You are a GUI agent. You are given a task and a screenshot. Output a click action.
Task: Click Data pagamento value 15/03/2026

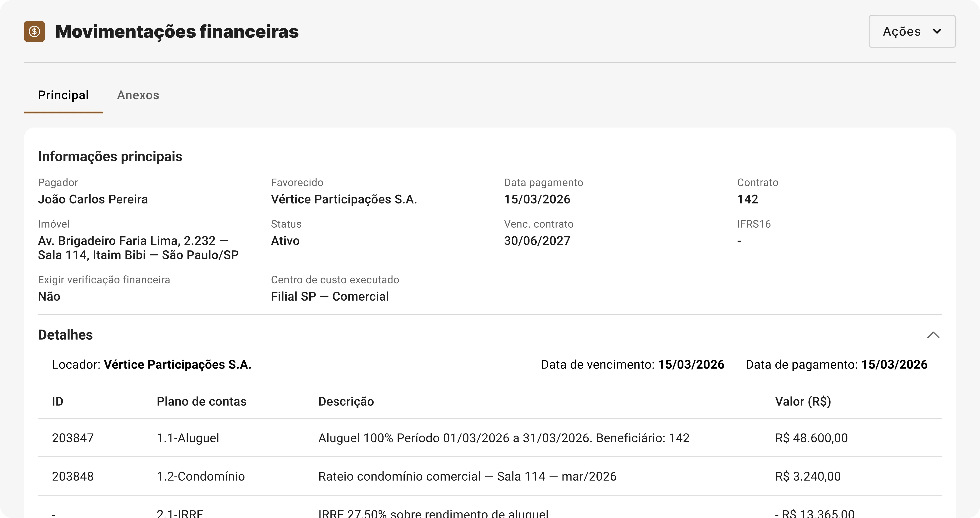(537, 199)
